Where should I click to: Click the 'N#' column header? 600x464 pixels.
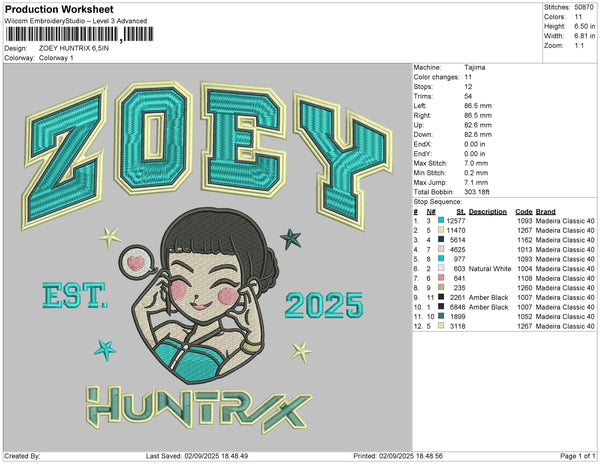point(431,212)
